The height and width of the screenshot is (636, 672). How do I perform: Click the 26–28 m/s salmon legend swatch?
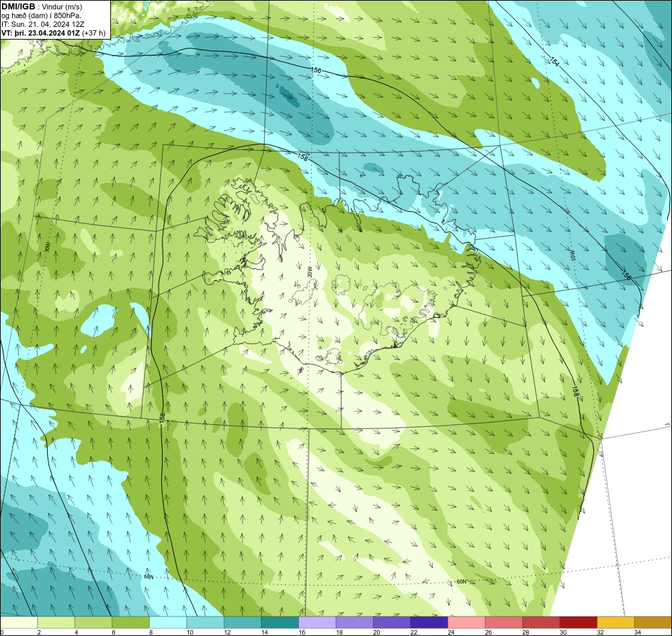click(503, 623)
